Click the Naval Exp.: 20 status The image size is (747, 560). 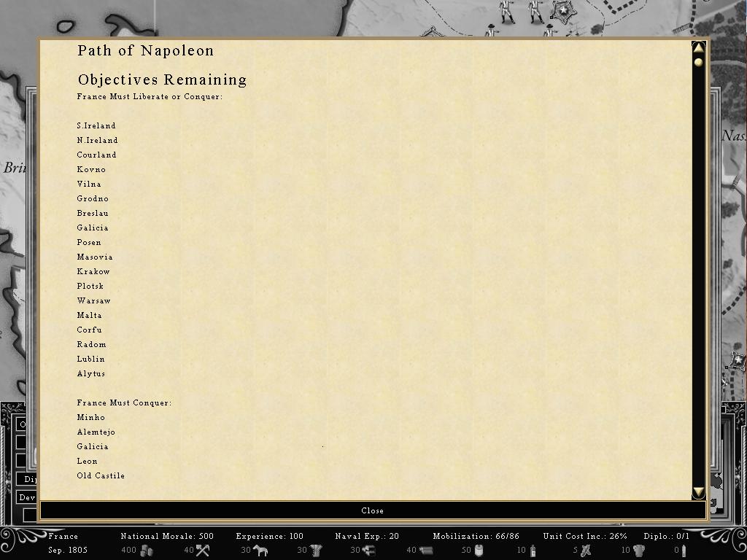coord(367,536)
